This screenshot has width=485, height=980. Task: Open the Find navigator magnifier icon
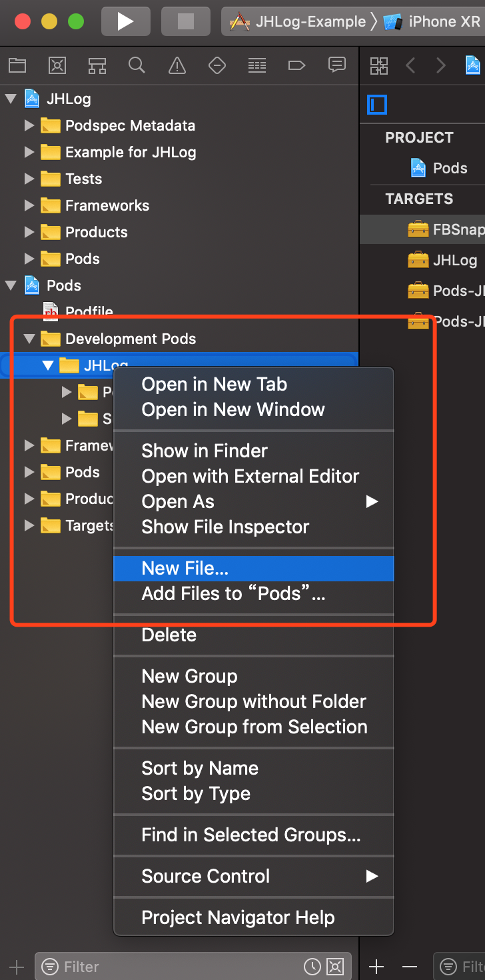(x=137, y=65)
